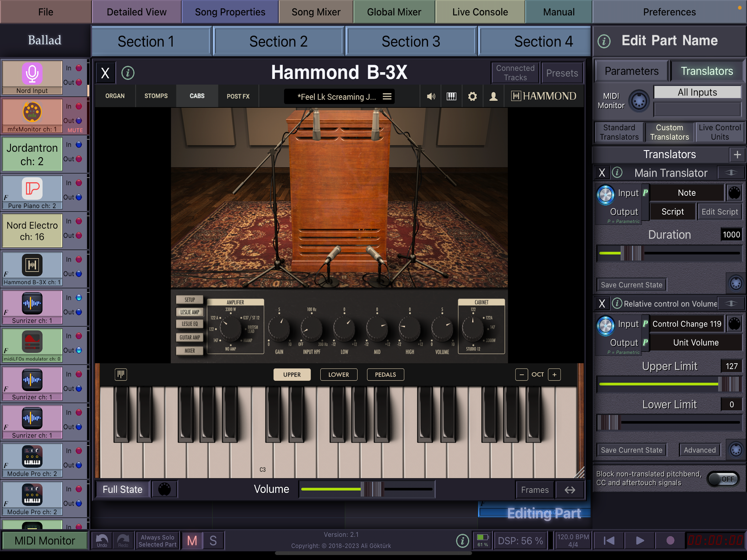Screen dimensions: 747x560
Task: Select the Pure Piano track icon
Action: pyautogui.click(x=32, y=188)
